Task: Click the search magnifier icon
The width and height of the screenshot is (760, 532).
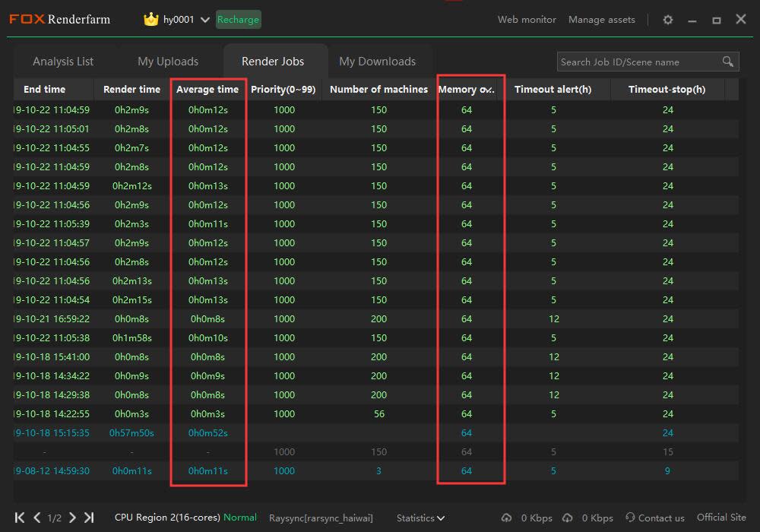Action: coord(727,62)
